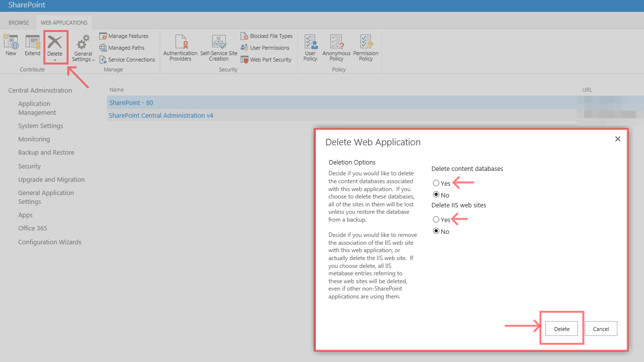The height and width of the screenshot is (362, 644).
Task: Select Yes for Delete content databases
Action: [x=436, y=183]
